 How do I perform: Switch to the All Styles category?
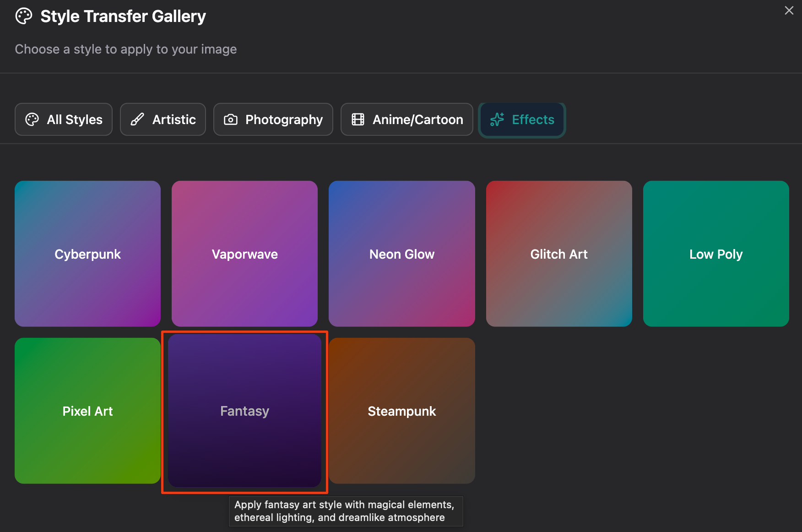(x=64, y=119)
